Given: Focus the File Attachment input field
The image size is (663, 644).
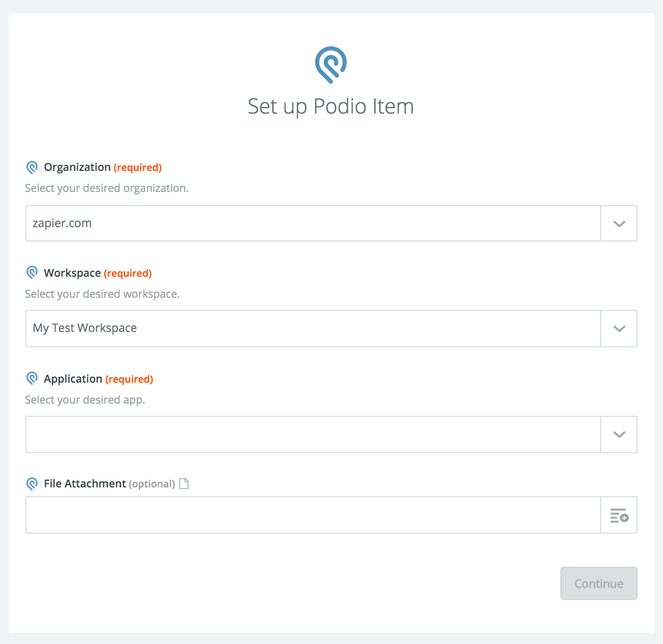Looking at the screenshot, I should pyautogui.click(x=313, y=515).
